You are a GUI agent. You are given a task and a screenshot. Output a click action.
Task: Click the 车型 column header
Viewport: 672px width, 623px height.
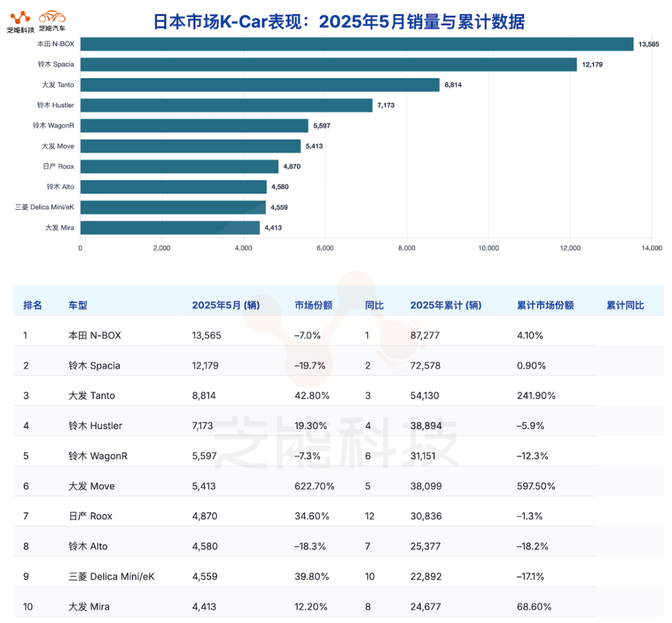78,305
